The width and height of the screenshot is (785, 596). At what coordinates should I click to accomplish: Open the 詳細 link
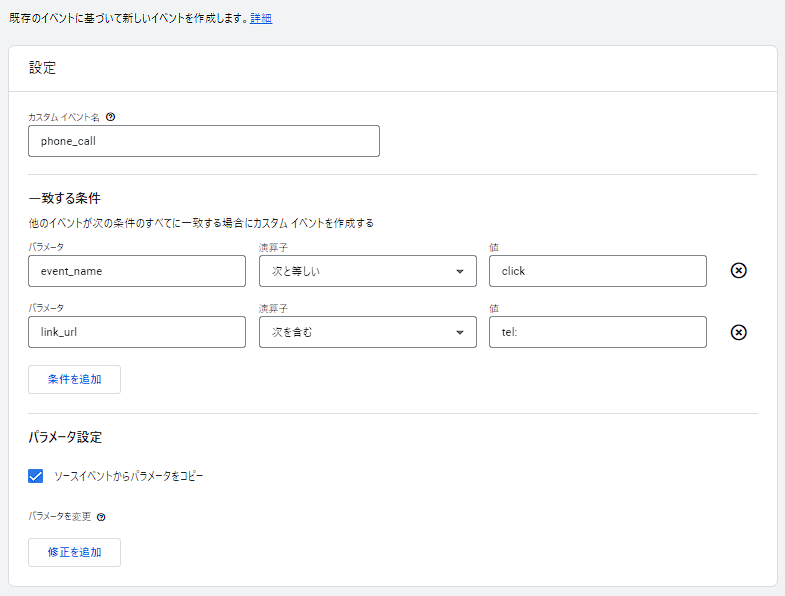261,18
